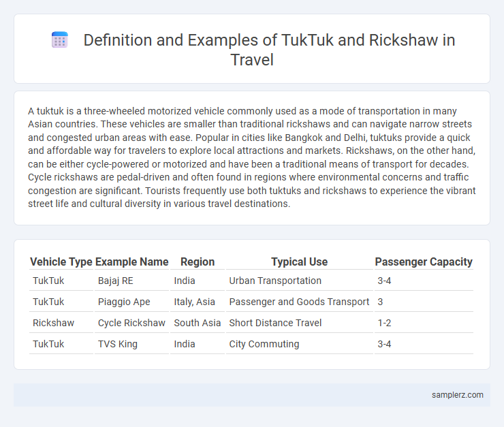Image resolution: width=504 pixels, height=427 pixels.
Task: Click the Passenger Capacity column header
Action: point(424,262)
